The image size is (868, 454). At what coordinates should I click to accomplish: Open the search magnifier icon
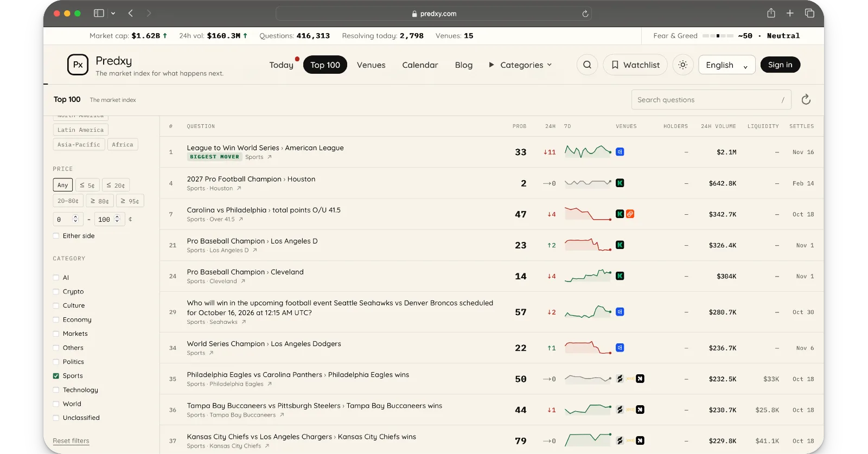click(x=587, y=65)
